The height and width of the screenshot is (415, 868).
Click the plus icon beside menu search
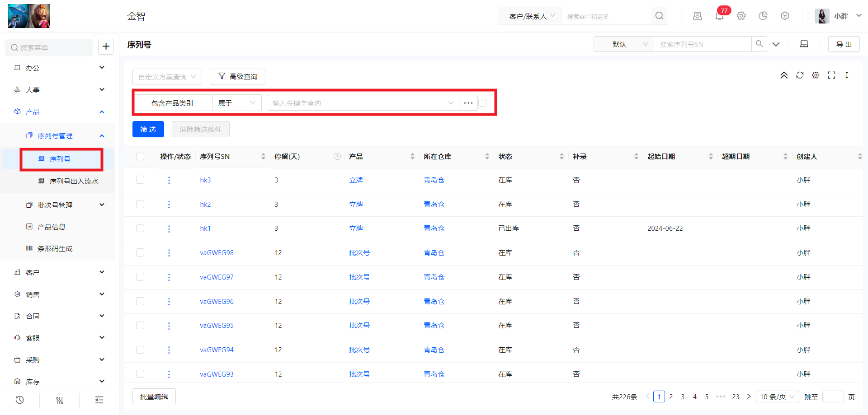106,47
